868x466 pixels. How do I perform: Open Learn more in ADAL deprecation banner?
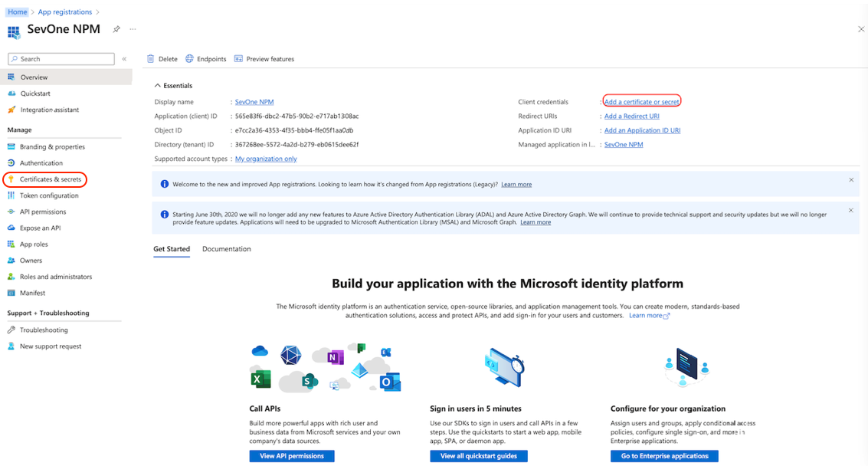[536, 222]
